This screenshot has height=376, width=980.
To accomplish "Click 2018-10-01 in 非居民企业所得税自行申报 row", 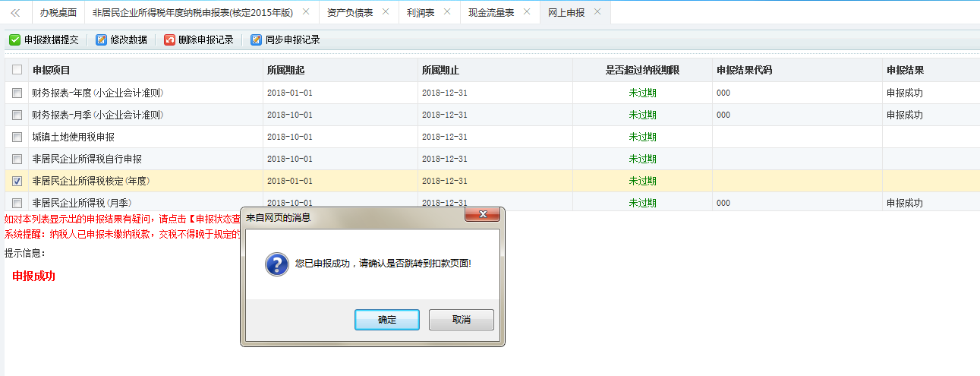I will pyautogui.click(x=290, y=159).
